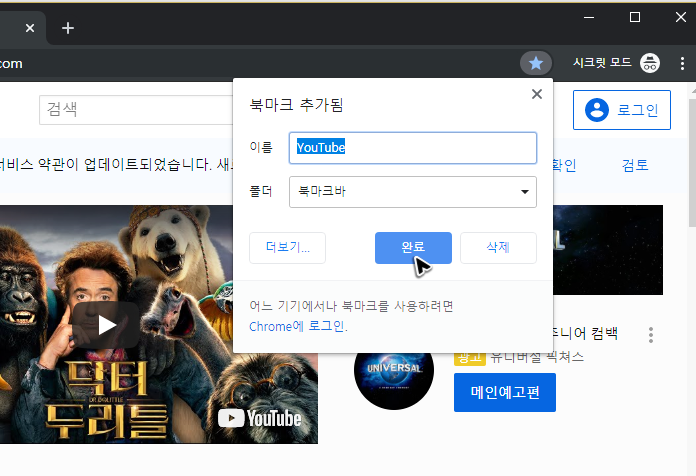This screenshot has height=476, width=696.
Task: Open the Chrome three-dot menu
Action: (x=682, y=63)
